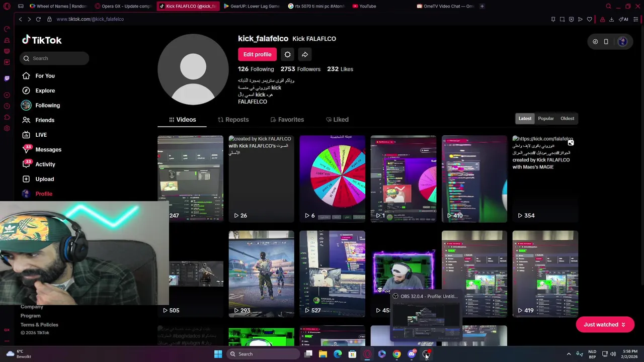Click the Terms & Policies link

point(39,325)
